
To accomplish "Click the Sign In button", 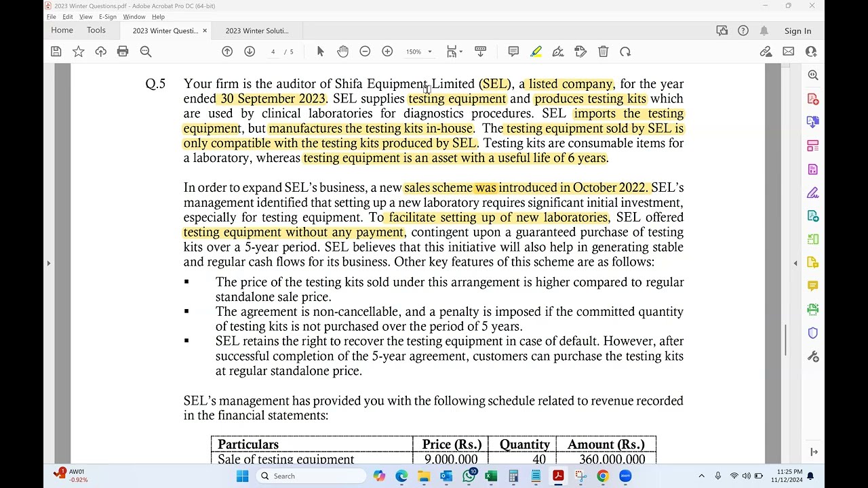I will (797, 31).
